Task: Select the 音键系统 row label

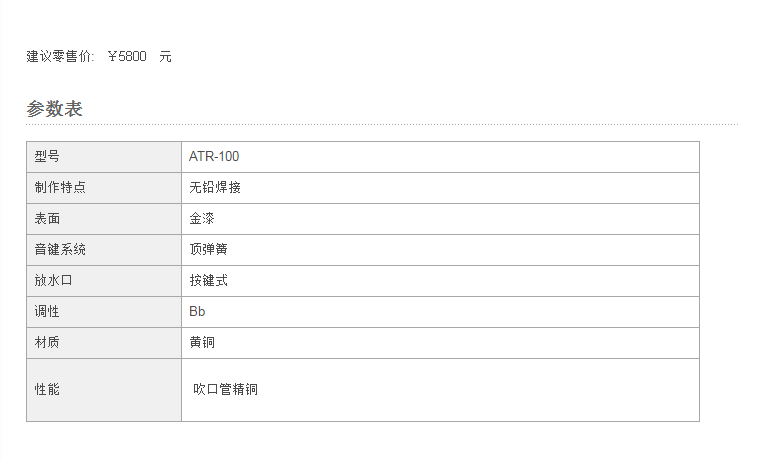Action: (x=104, y=250)
